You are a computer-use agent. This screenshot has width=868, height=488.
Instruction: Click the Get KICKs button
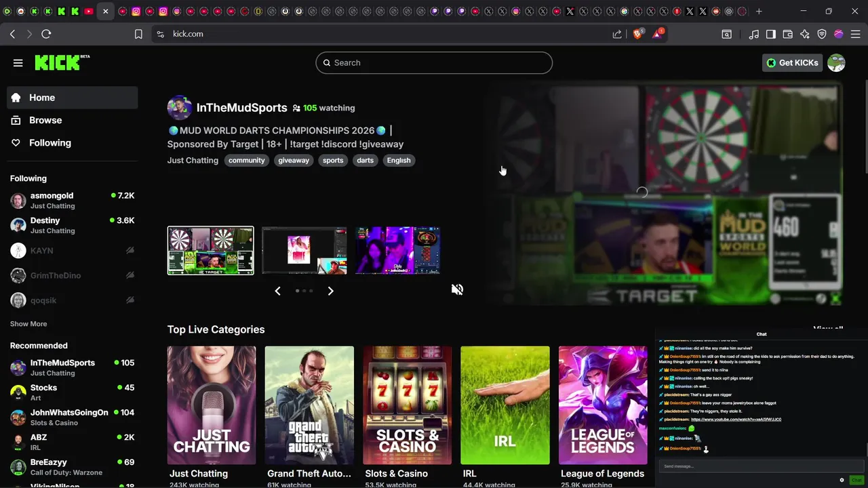792,63
